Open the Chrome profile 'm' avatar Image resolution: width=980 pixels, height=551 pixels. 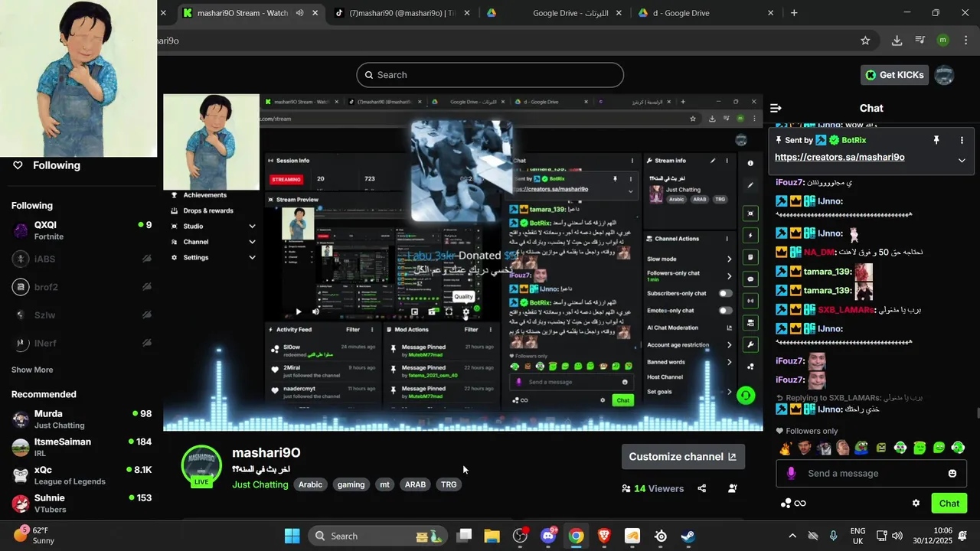[943, 41]
